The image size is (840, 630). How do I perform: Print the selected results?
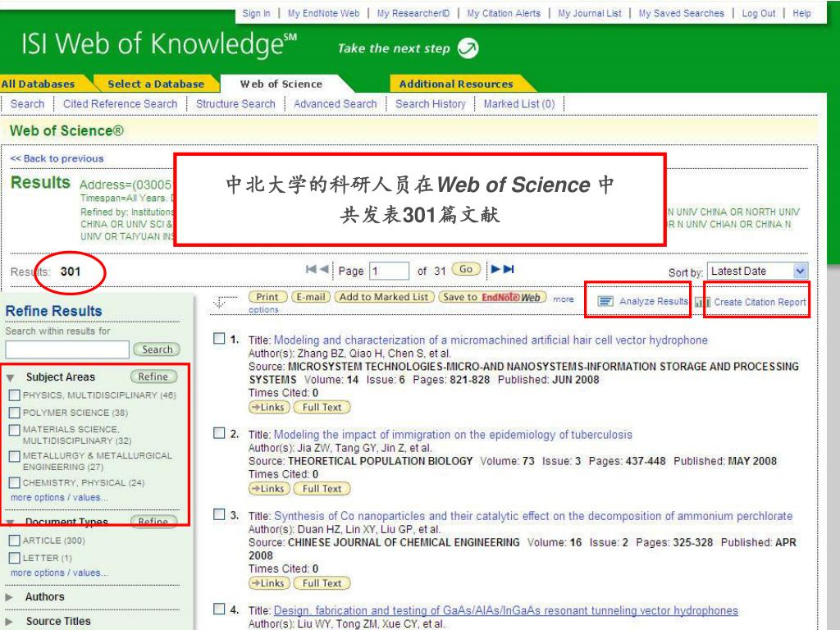coord(268,297)
